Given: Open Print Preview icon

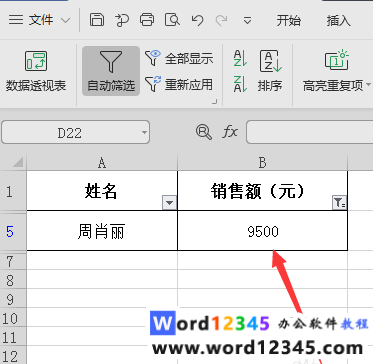Looking at the screenshot, I should coord(172,20).
